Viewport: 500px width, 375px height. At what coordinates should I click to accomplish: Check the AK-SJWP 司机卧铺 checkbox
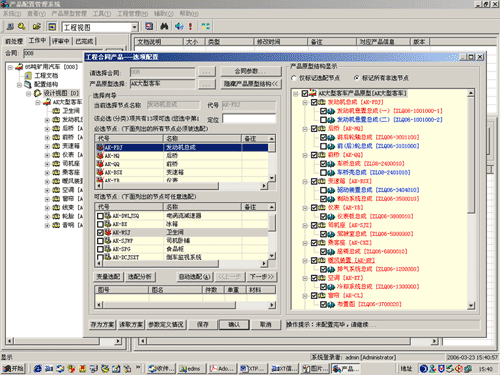pyautogui.click(x=100, y=241)
